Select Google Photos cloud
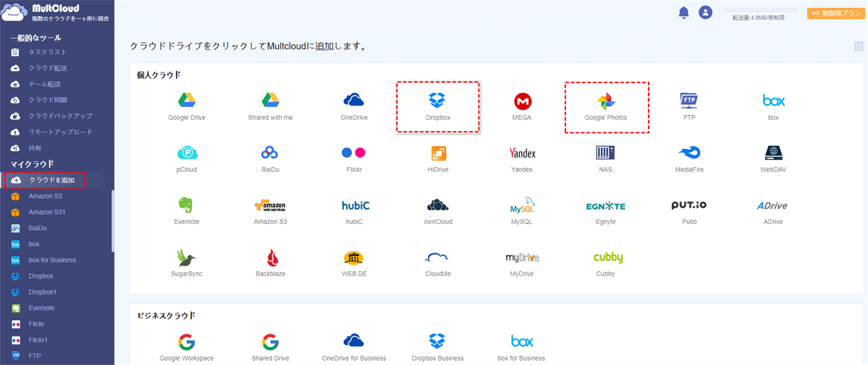868x365 pixels. [606, 107]
